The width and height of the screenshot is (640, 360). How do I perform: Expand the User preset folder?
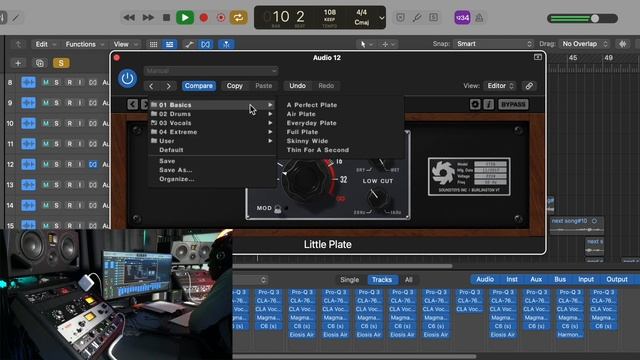[x=212, y=141]
